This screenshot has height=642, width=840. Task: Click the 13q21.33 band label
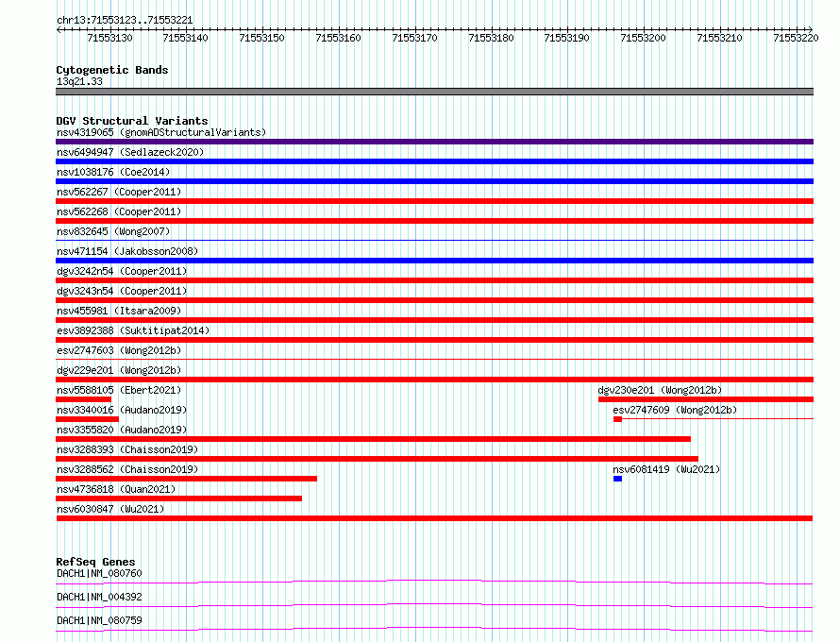point(79,81)
